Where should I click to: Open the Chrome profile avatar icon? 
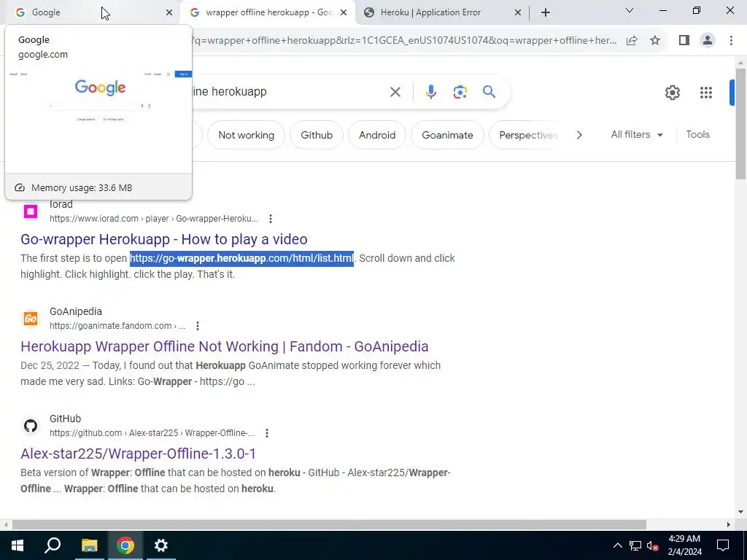[708, 41]
